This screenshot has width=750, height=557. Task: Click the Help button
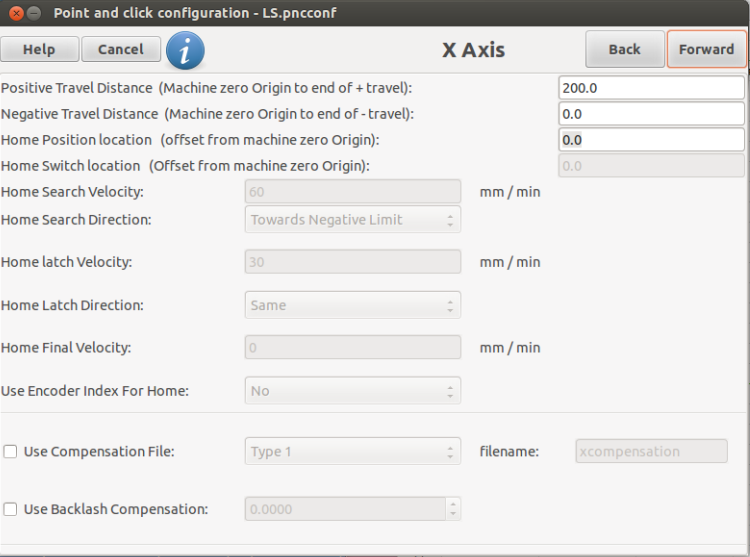point(40,49)
